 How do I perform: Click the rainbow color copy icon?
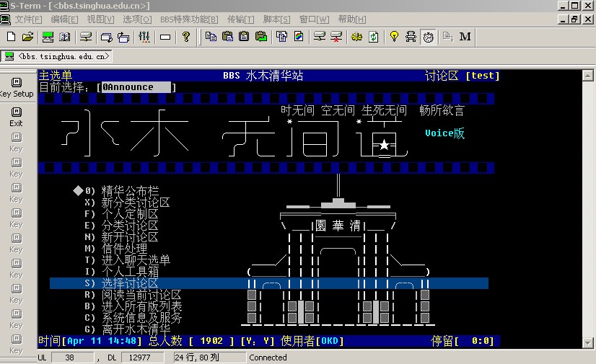(299, 37)
